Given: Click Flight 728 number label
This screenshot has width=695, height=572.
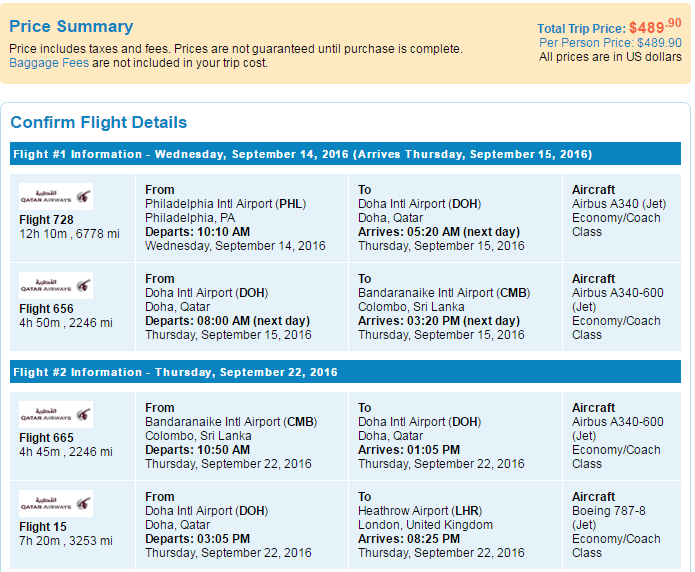Looking at the screenshot, I should click(x=46, y=219).
